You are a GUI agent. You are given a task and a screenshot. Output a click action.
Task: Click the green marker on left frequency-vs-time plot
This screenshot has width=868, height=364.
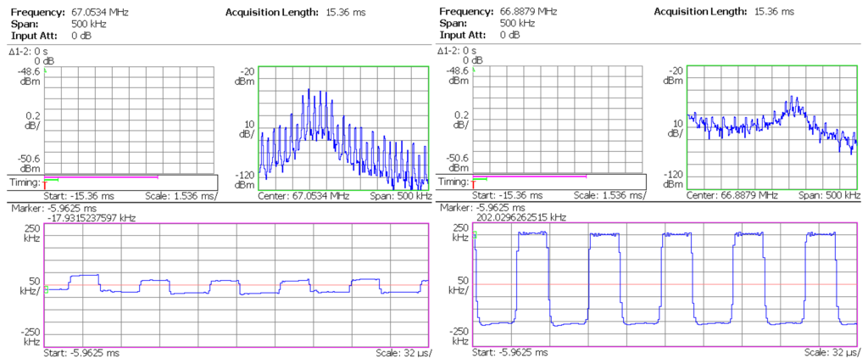click(x=47, y=290)
